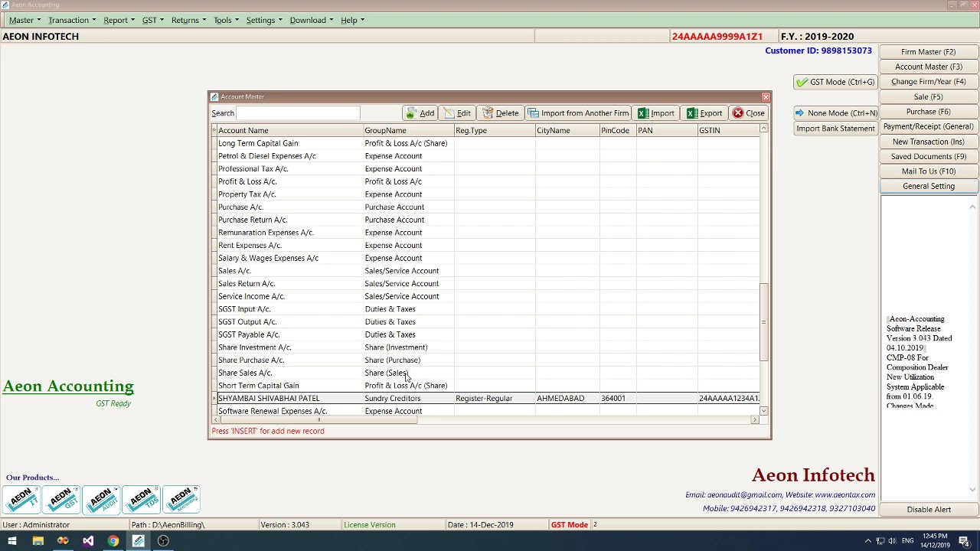
Task: Open Change Firm/Year (F4)
Action: pyautogui.click(x=928, y=82)
